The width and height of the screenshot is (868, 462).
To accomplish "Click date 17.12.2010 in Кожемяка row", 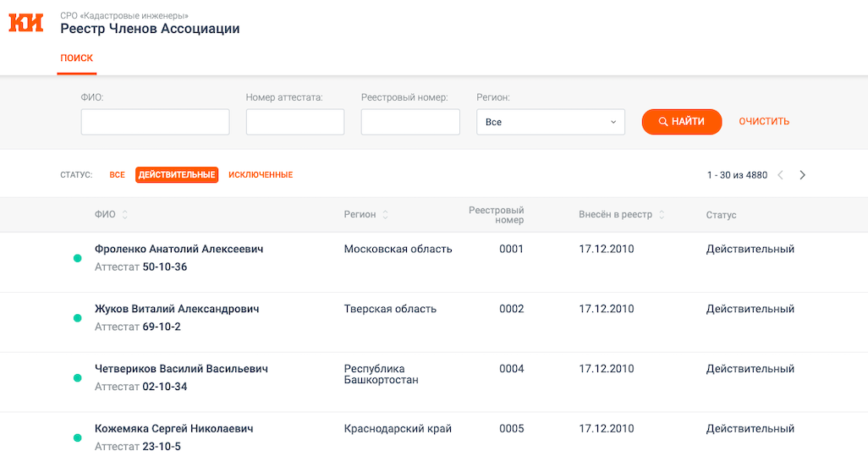I will coord(606,429).
